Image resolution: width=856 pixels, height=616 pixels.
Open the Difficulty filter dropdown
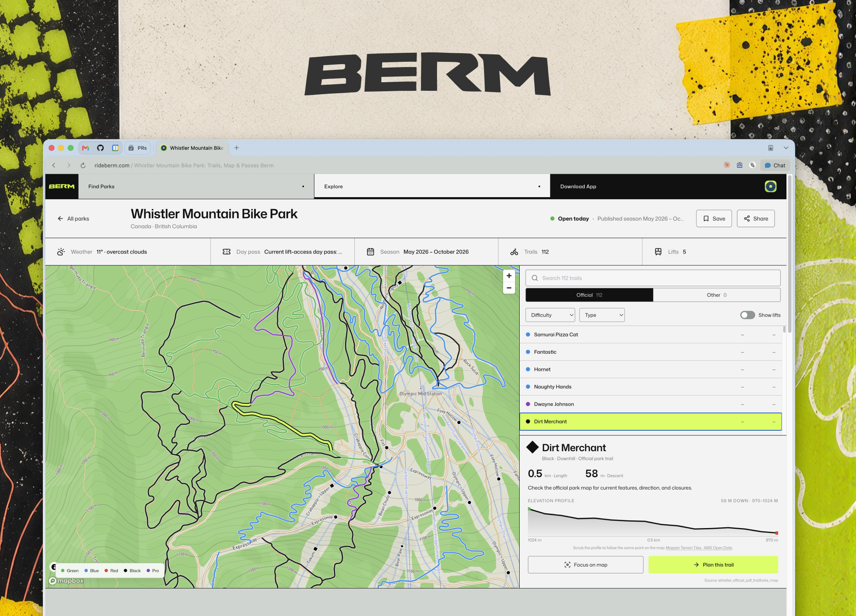point(550,315)
